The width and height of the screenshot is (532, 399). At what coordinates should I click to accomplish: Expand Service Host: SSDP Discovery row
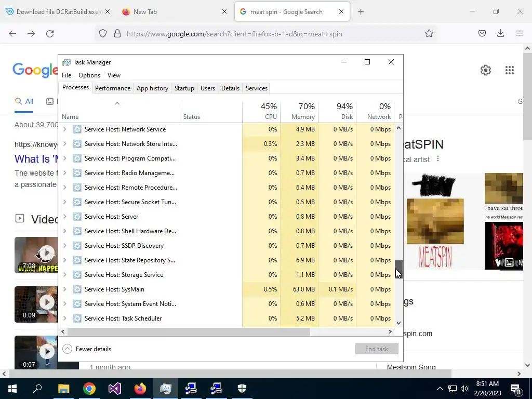coord(65,246)
